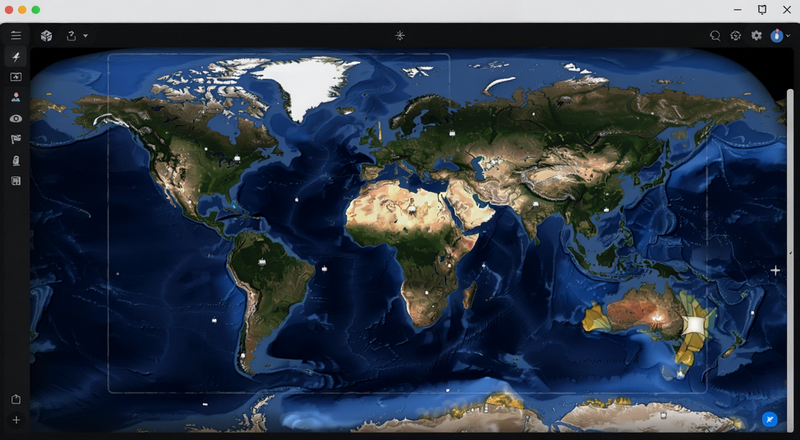The width and height of the screenshot is (800, 440).
Task: Click the macOS yellow minimize window dot
Action: [x=22, y=10]
